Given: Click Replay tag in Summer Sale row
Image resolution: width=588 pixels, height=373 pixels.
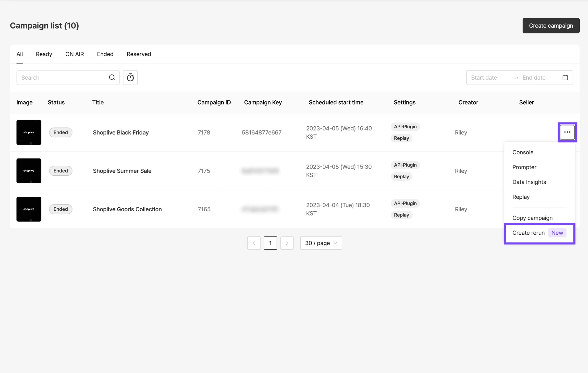Looking at the screenshot, I should [402, 177].
